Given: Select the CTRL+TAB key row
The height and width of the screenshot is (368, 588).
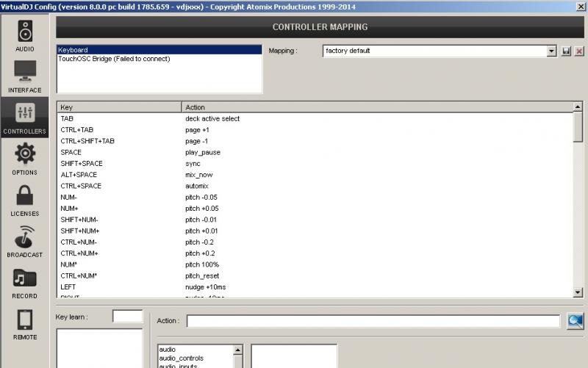Looking at the screenshot, I should (x=315, y=130).
